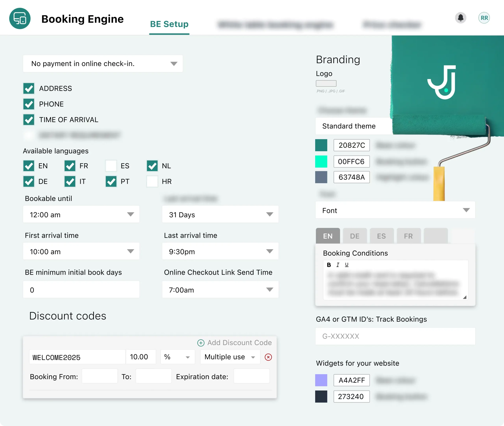The width and height of the screenshot is (504, 426).
Task: Click the Booking Engine logo
Action: [20, 18]
